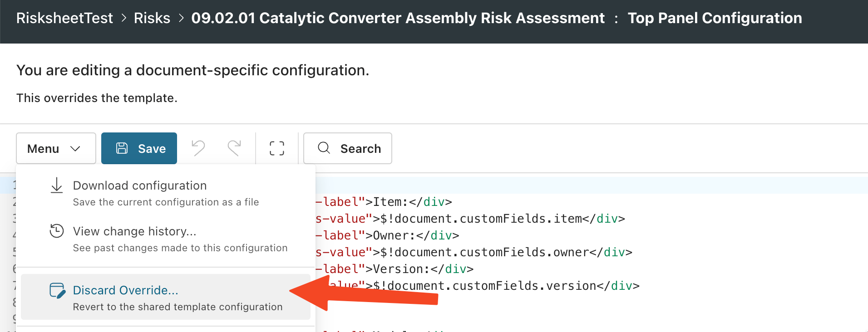Click the magnifying glass Search icon
This screenshot has height=332, width=868.
pyautogui.click(x=324, y=148)
